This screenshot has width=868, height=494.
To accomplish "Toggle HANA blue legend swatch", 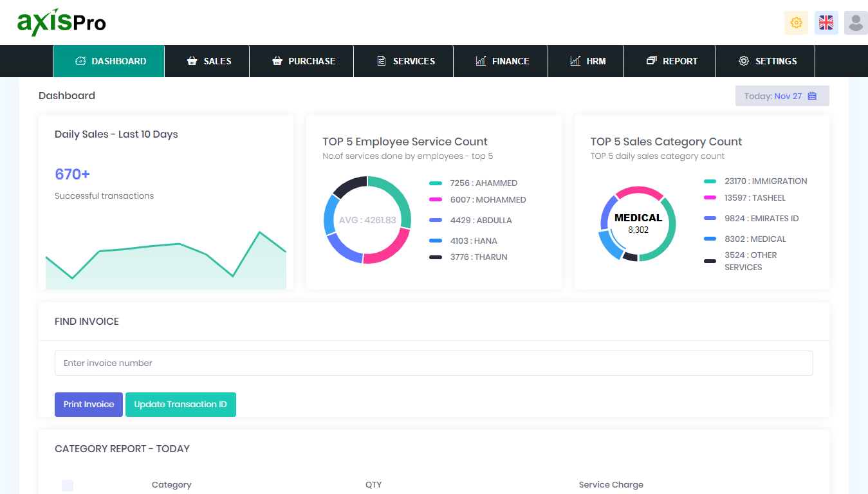I will 436,241.
